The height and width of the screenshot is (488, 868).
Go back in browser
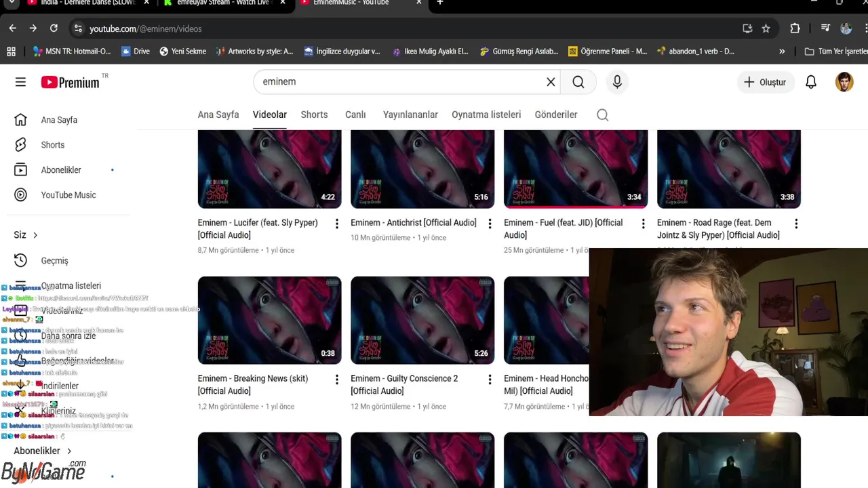click(12, 28)
